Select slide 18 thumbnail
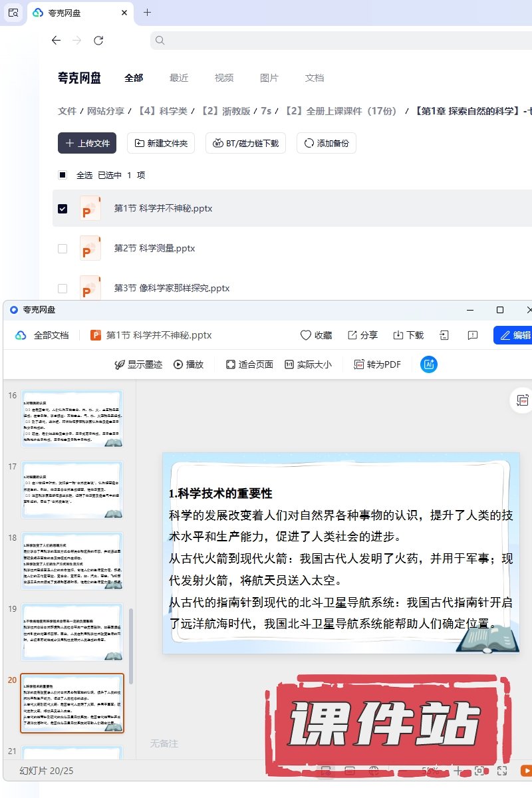 coord(72,561)
